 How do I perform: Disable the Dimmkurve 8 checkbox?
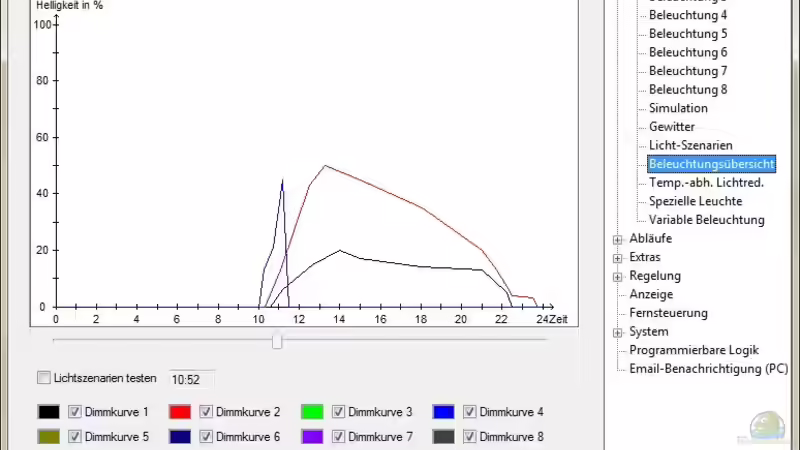pyautogui.click(x=470, y=437)
